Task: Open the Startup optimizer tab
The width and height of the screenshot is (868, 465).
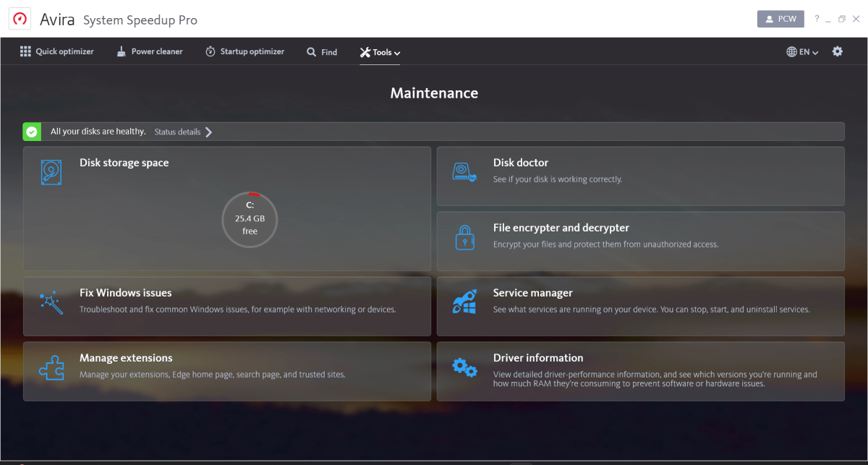Action: 245,51
